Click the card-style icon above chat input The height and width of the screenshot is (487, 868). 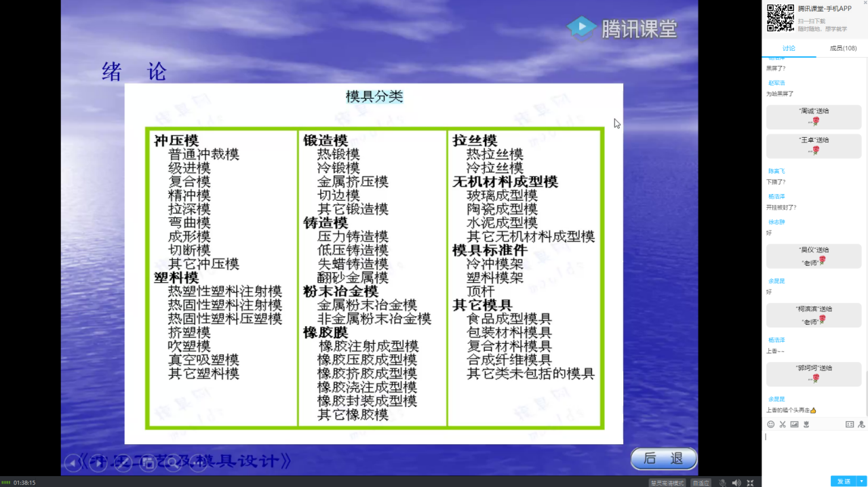pyautogui.click(x=849, y=425)
